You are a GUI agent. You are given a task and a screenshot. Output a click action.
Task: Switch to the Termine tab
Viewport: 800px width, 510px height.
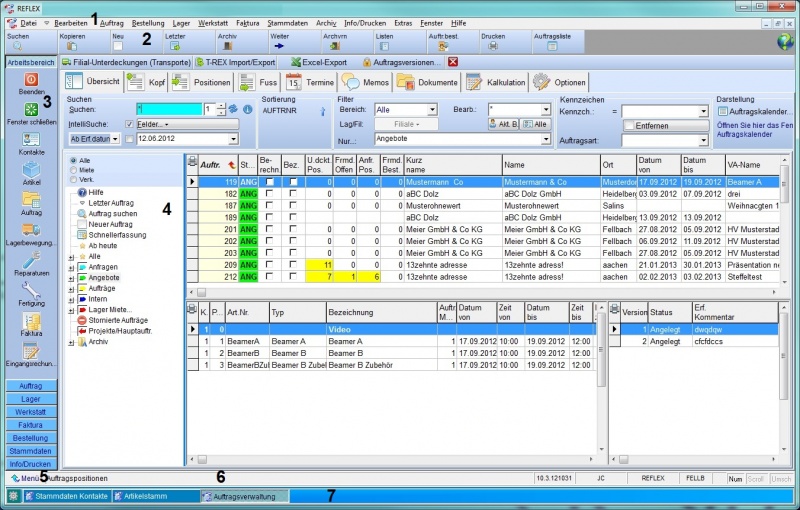click(310, 82)
